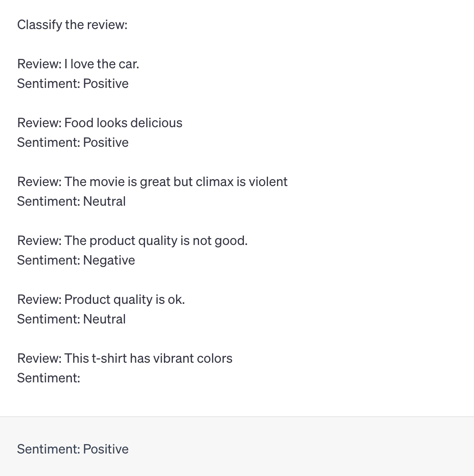The width and height of the screenshot is (474, 476).
Task: Click the "product quality is not good" line
Action: click(x=132, y=240)
